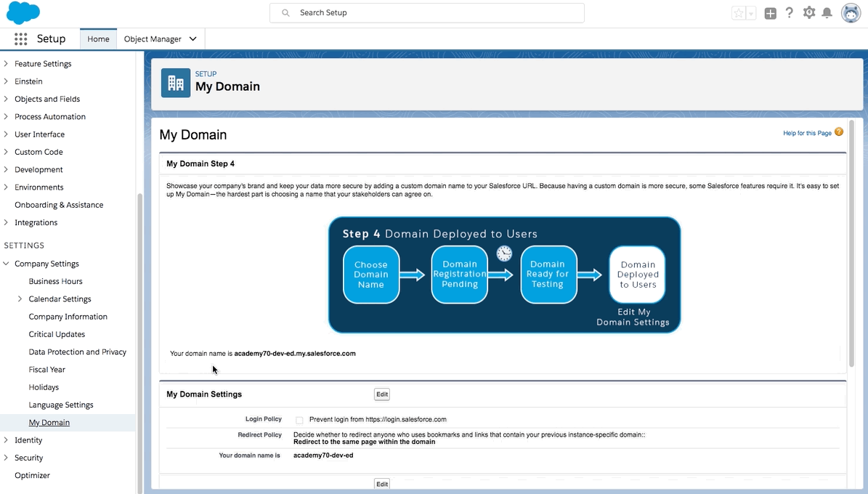Collapse Company Settings node
The height and width of the screenshot is (494, 868).
(6, 264)
